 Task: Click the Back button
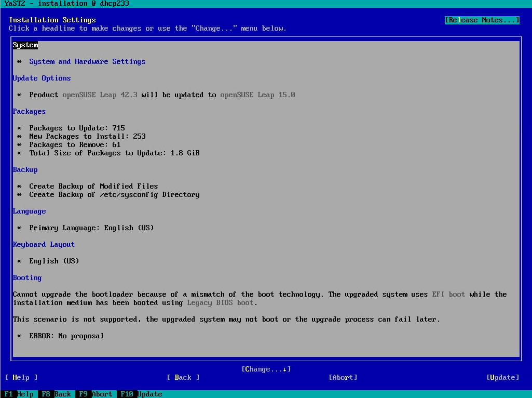(183, 378)
